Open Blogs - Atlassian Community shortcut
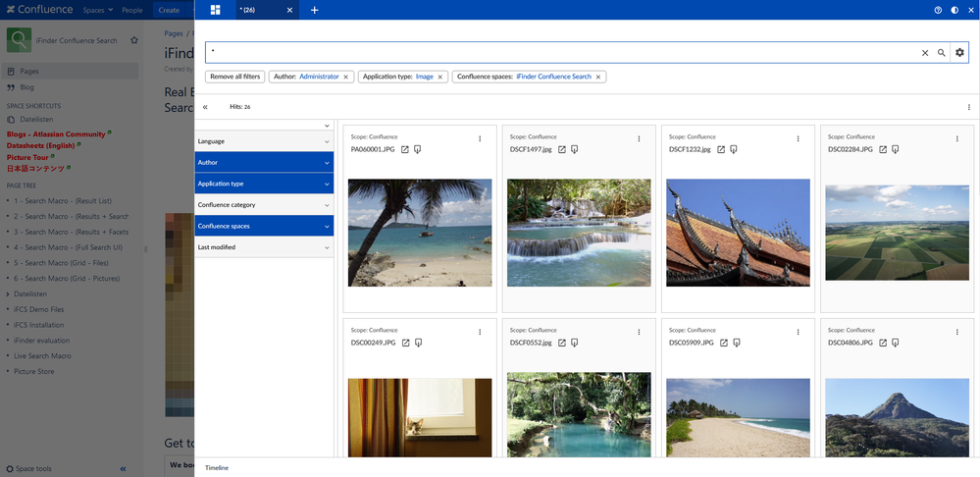The height and width of the screenshot is (477, 980). (x=56, y=134)
